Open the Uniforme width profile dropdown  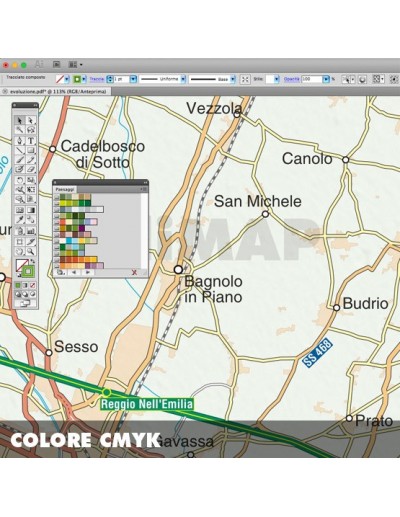(183, 79)
